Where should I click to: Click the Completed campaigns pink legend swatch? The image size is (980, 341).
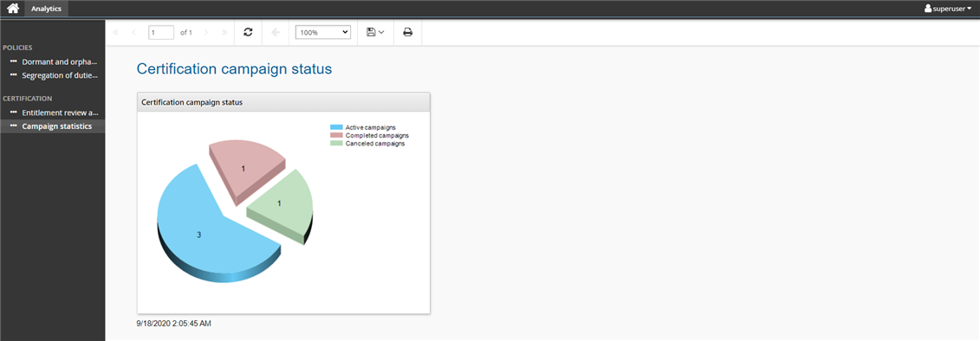(x=336, y=136)
